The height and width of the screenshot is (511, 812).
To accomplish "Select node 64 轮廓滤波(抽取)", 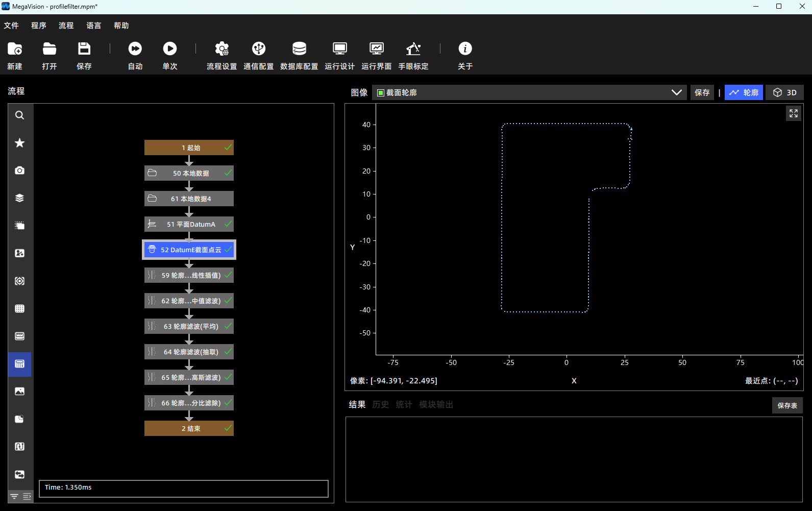I will pos(189,352).
